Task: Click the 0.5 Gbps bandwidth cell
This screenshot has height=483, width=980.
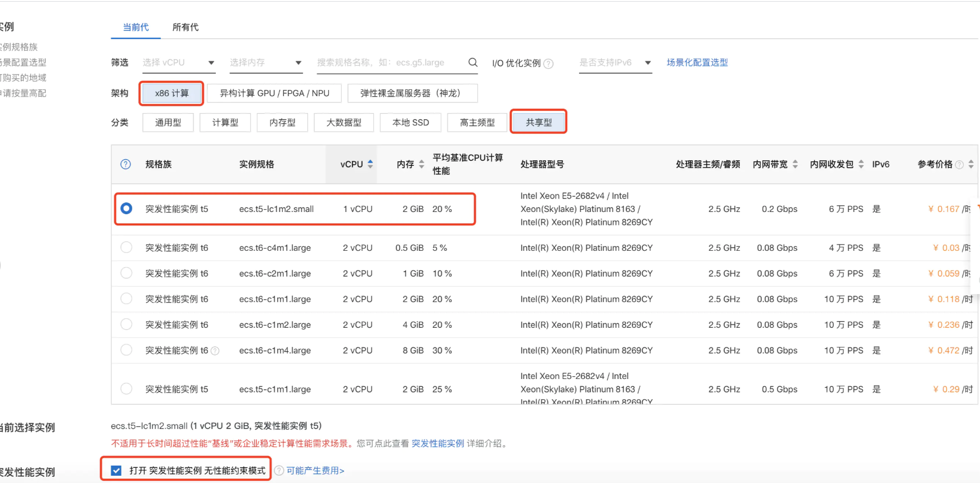Action: [779, 389]
